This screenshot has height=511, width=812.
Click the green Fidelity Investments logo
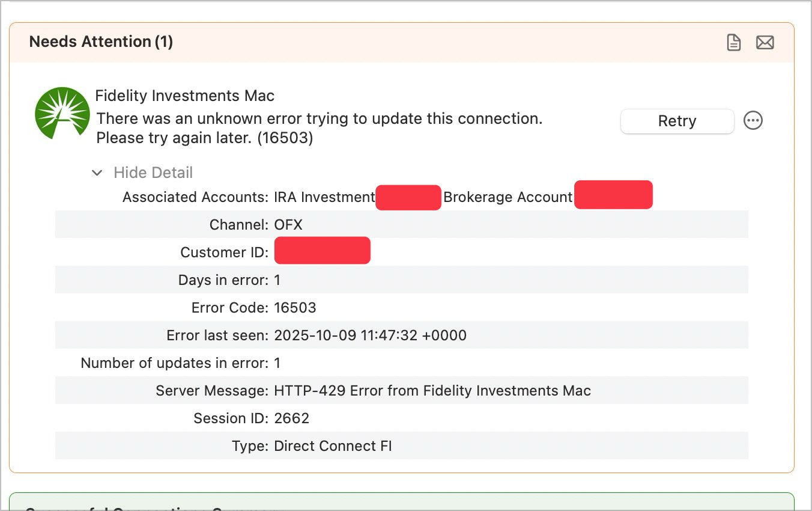[x=62, y=113]
